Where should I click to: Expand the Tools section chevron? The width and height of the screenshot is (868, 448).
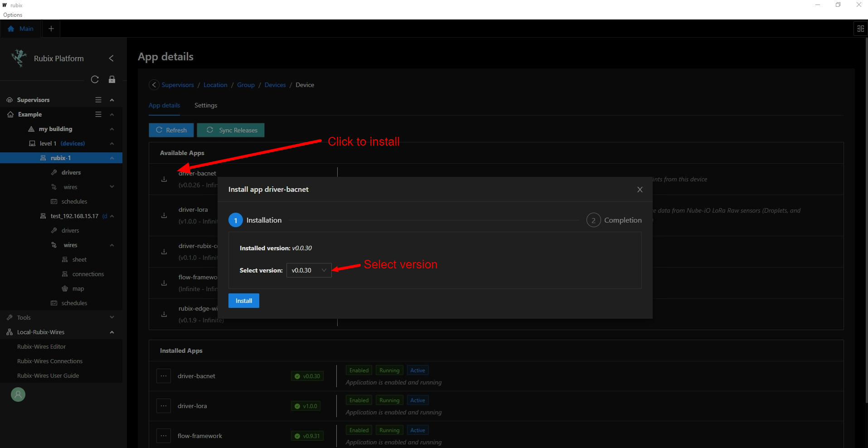click(x=112, y=317)
